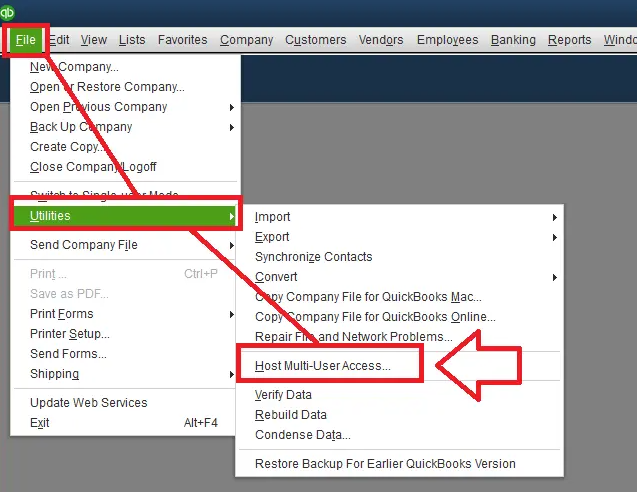
Task: Click the QuickBooks logo icon
Action: [x=7, y=13]
